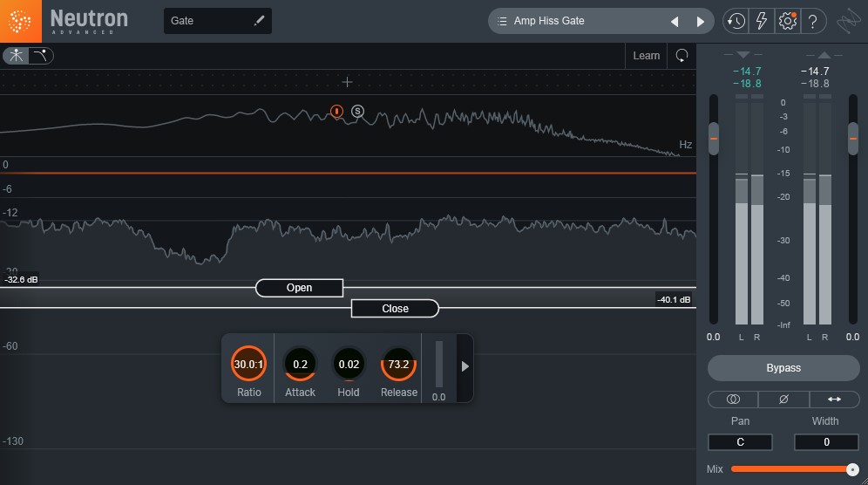Go to next preset arrow
The image size is (868, 485).
(701, 22)
